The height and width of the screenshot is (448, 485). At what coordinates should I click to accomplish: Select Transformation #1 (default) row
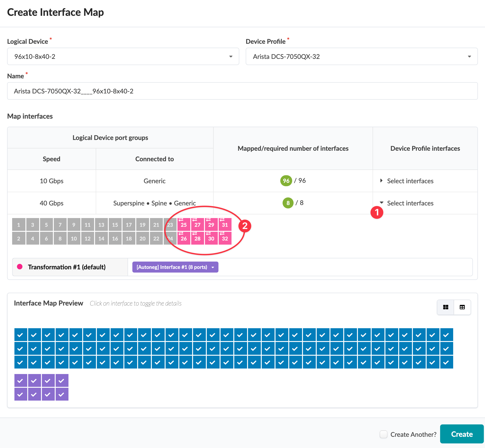coord(67,267)
